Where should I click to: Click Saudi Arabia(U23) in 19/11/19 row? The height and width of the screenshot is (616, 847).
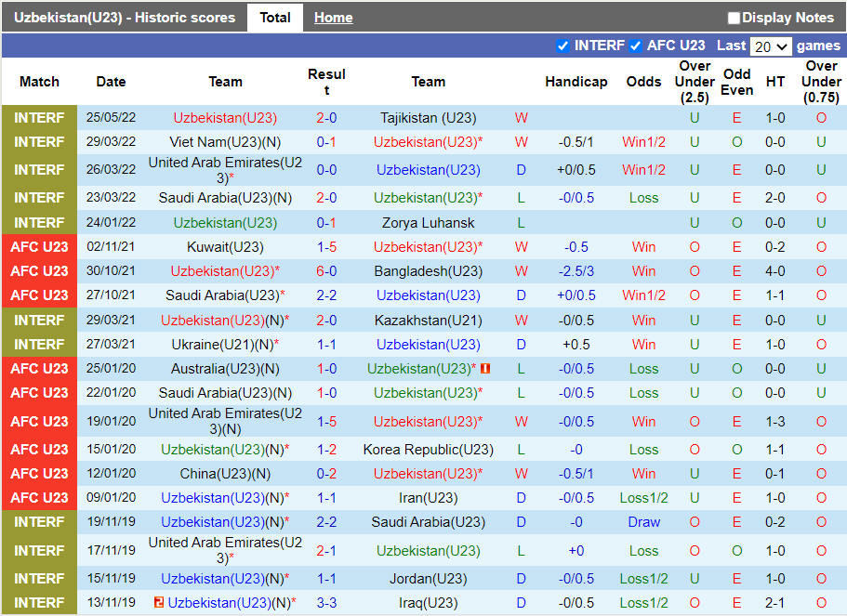point(428,522)
